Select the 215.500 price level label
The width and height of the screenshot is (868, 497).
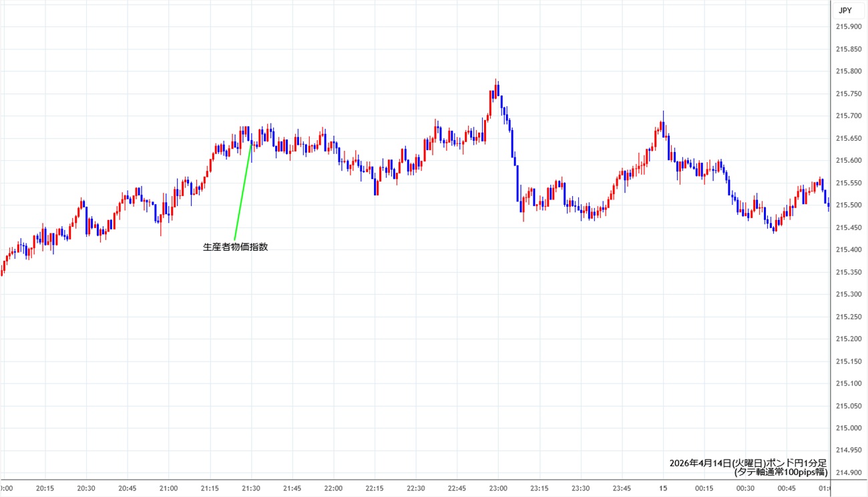848,205
